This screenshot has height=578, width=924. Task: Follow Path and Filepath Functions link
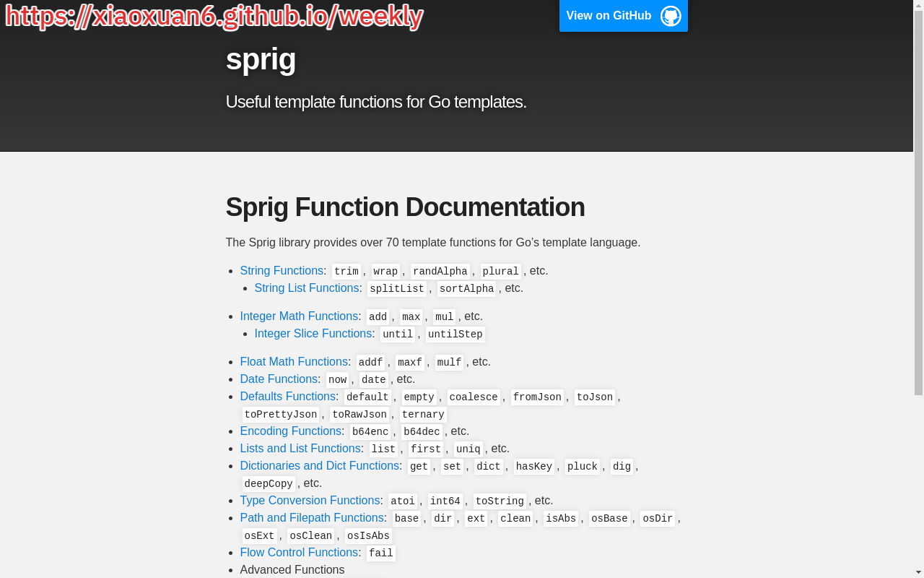click(312, 518)
